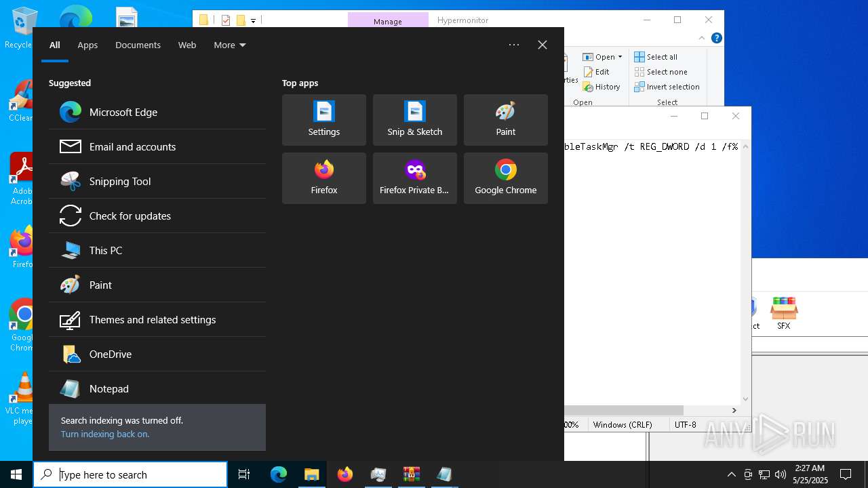
Task: Open This PC from suggestions
Action: point(157,250)
